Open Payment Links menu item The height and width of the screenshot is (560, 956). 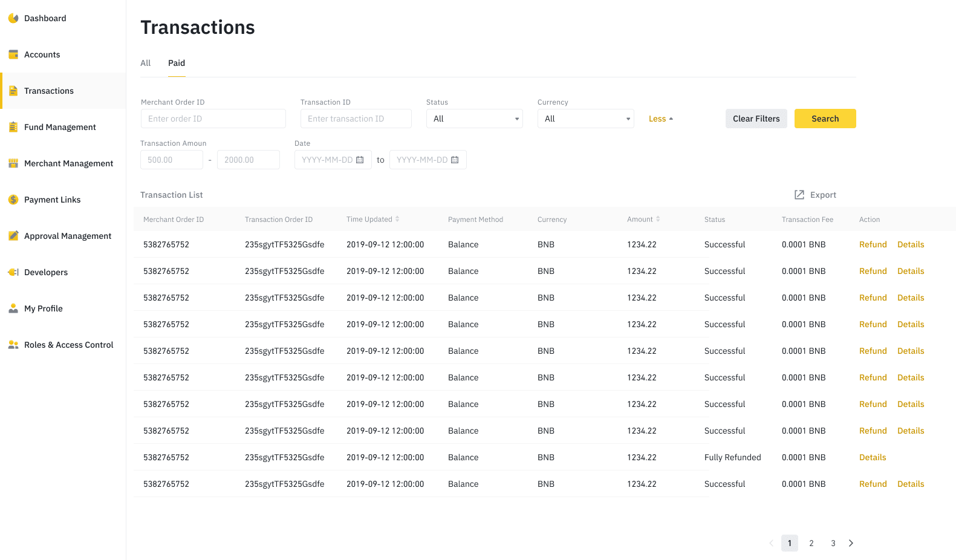tap(63, 200)
